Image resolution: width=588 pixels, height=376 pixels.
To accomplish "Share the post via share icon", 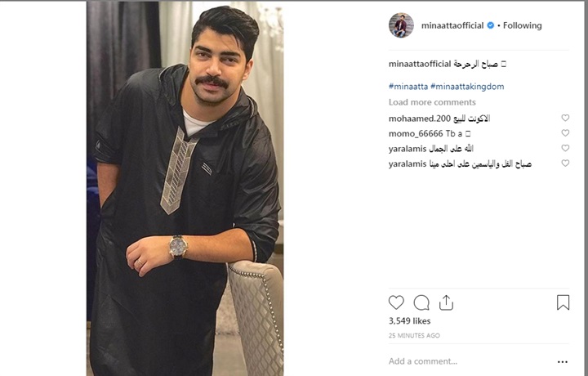I will 446,302.
